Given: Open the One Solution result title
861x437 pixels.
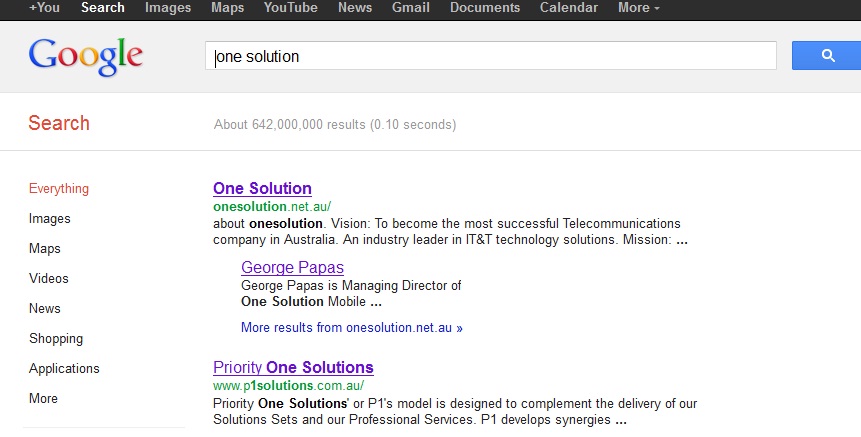Looking at the screenshot, I should pos(262,188).
